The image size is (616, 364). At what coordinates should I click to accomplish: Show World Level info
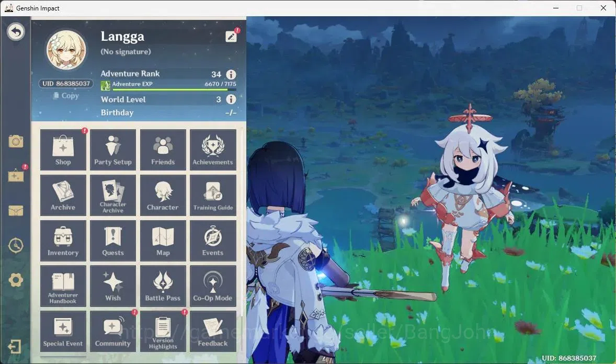tap(231, 99)
